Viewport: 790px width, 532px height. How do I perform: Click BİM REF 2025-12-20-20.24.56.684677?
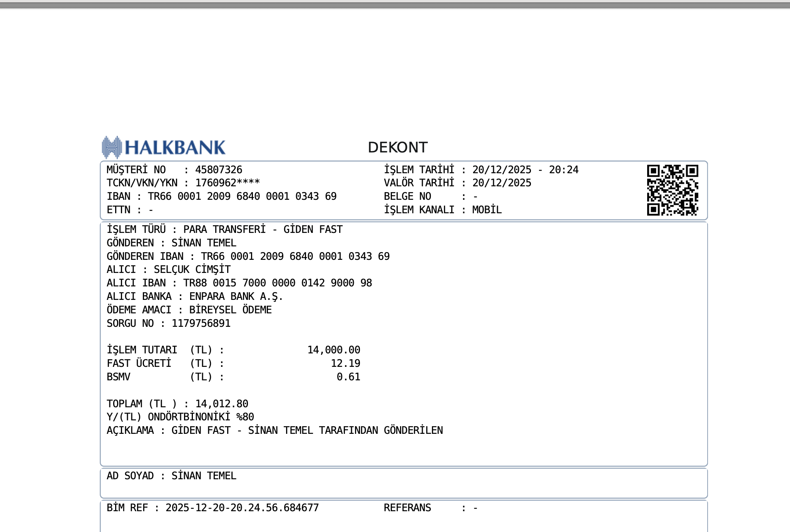213,508
